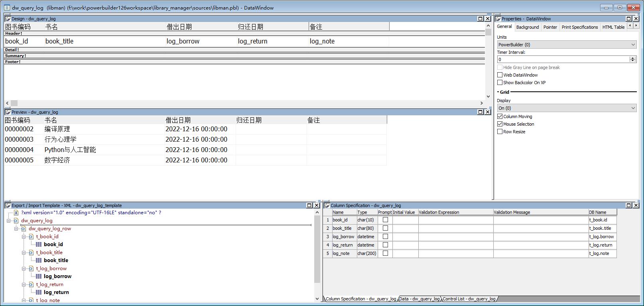Click the log_borrow column grid icon
This screenshot has height=306, width=644.
[x=39, y=276]
